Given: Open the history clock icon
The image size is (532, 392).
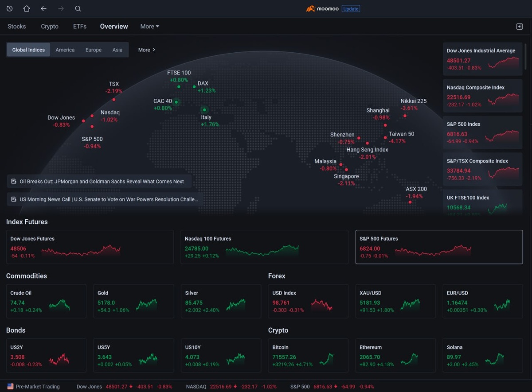Looking at the screenshot, I should pyautogui.click(x=9, y=8).
